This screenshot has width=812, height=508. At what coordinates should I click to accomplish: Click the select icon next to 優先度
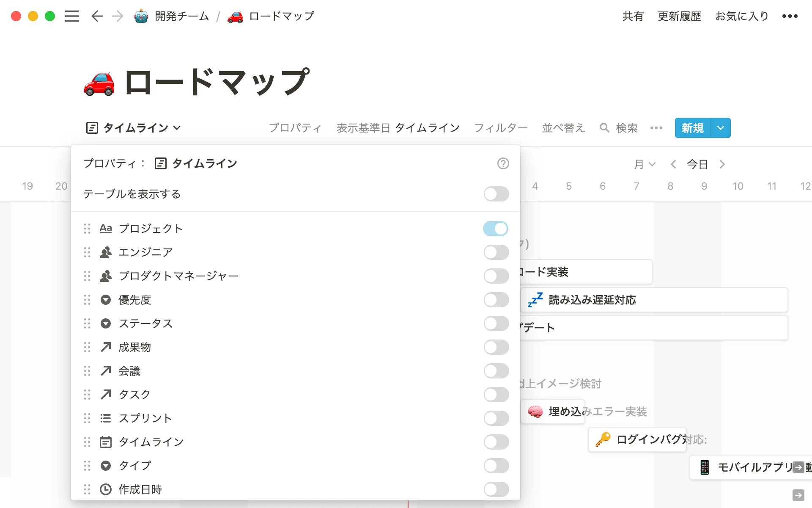(x=106, y=300)
